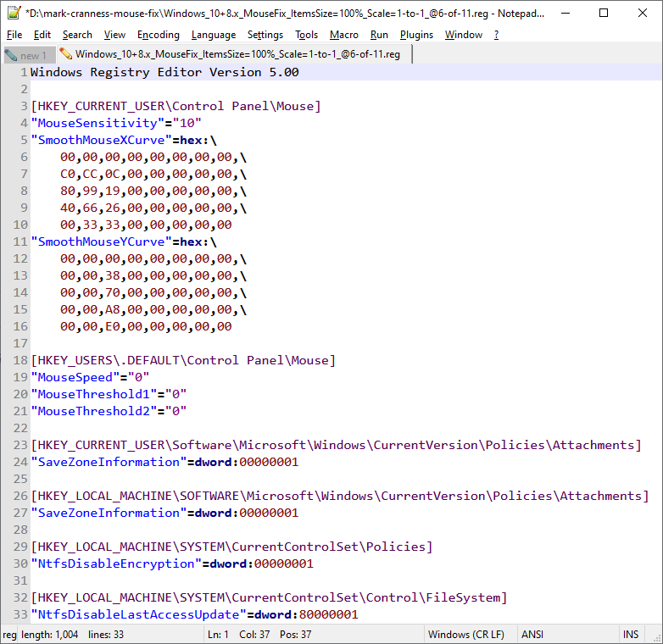Click the 'reg' file type status bar field
Screen dimensions: 663x644
click(9, 635)
